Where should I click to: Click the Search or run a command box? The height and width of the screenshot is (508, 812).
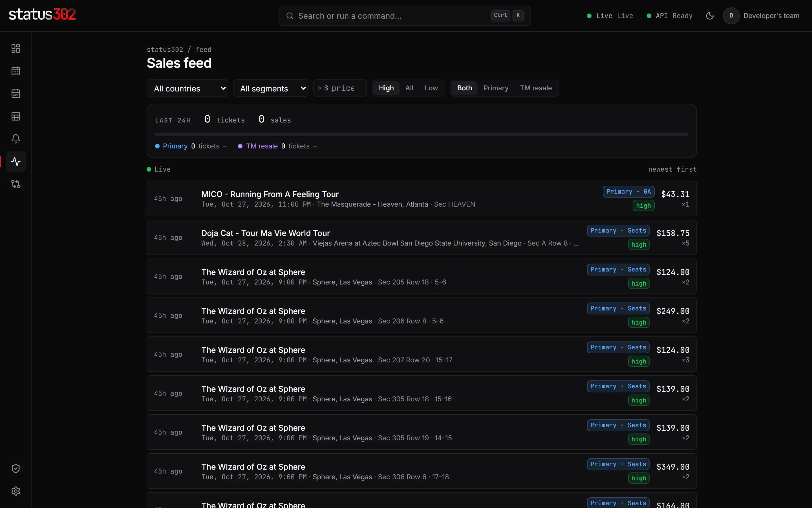(x=404, y=16)
